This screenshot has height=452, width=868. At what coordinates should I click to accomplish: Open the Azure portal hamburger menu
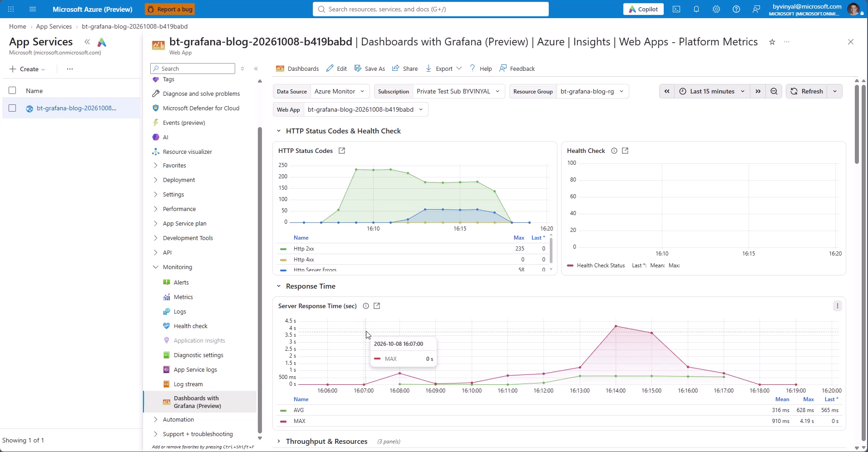tap(32, 9)
